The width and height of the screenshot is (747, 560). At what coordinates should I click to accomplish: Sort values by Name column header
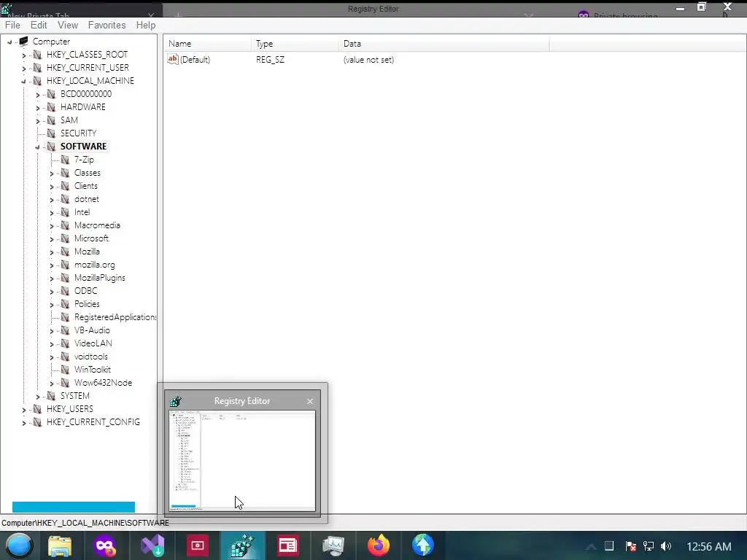point(207,43)
